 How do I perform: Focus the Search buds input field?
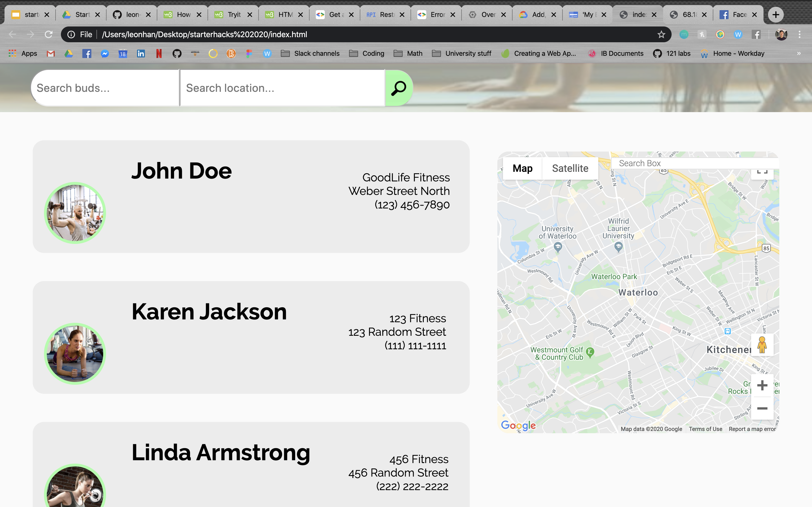[105, 88]
